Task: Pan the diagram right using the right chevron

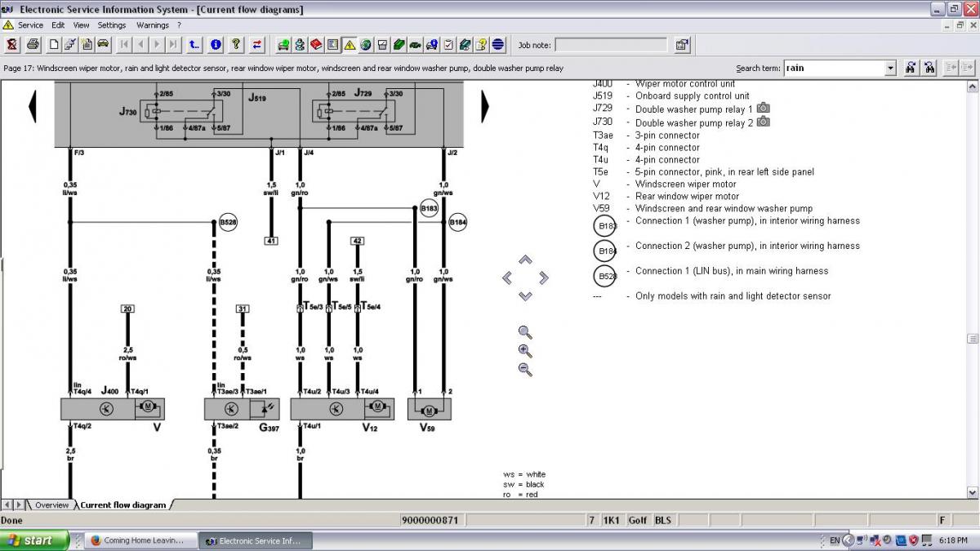Action: (x=543, y=278)
